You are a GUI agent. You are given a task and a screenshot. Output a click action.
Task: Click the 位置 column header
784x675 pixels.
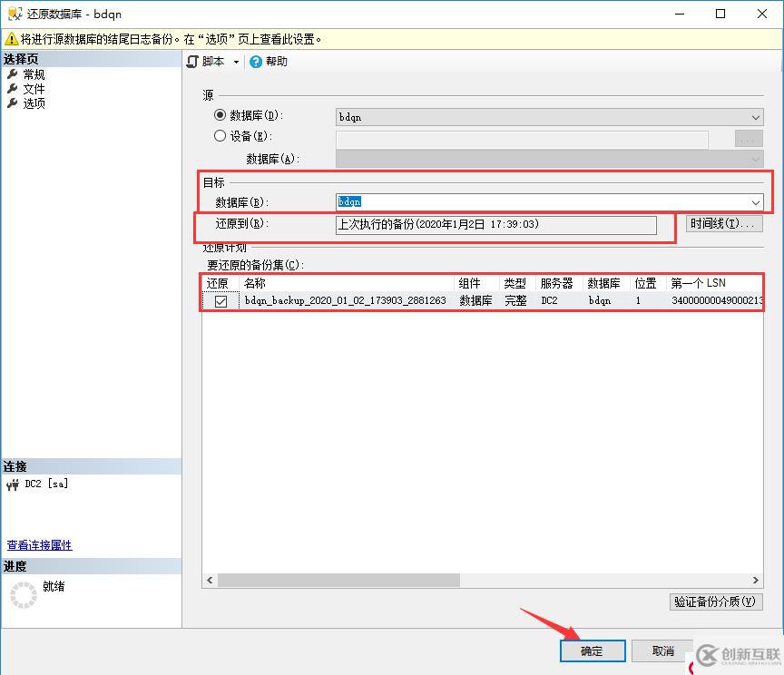click(x=648, y=283)
